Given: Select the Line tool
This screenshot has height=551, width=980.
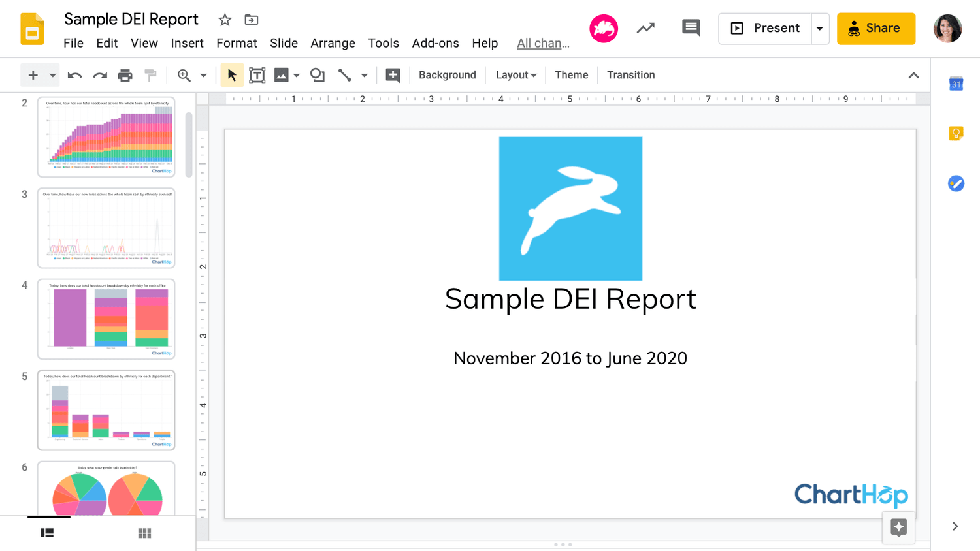Looking at the screenshot, I should (x=344, y=74).
